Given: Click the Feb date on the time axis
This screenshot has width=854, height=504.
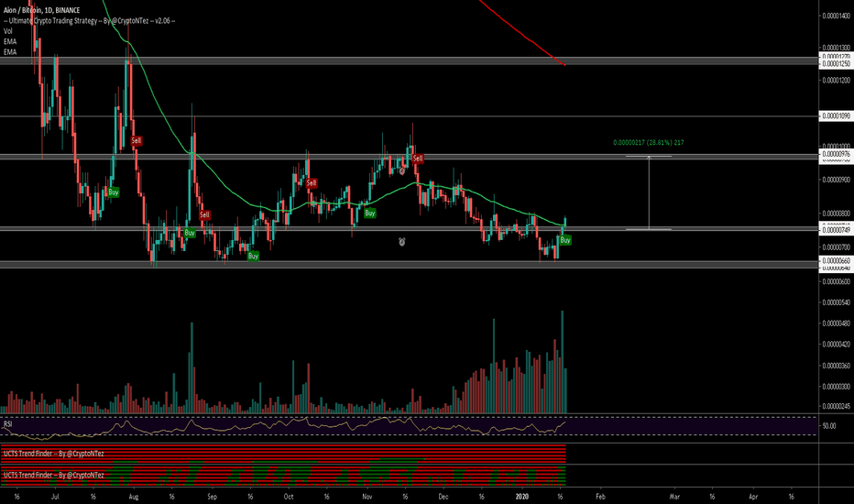Looking at the screenshot, I should (600, 497).
